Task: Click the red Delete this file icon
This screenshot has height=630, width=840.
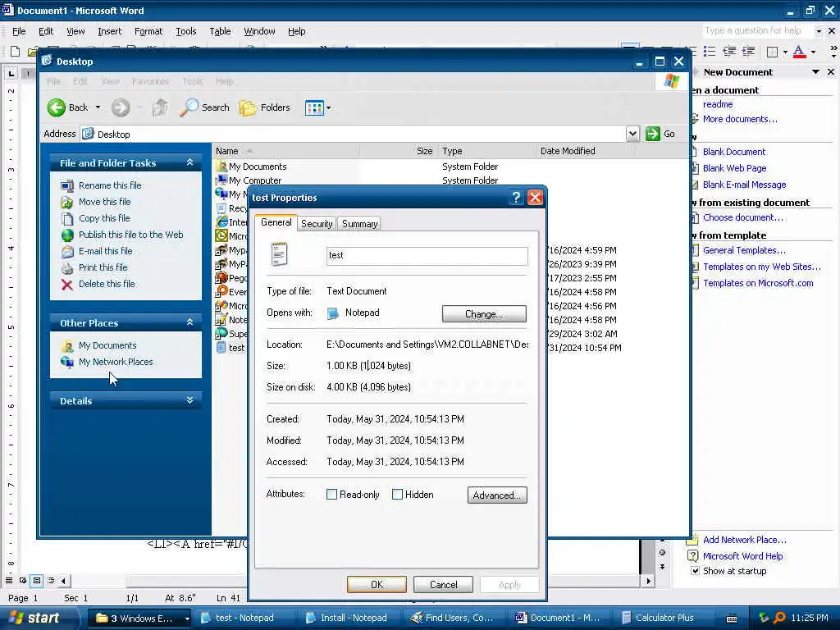Action: [67, 285]
